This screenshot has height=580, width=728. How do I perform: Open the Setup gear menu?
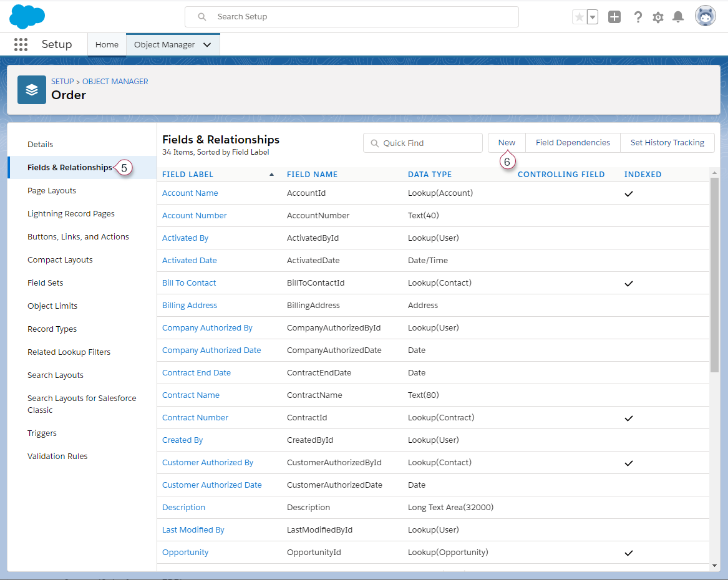click(658, 17)
